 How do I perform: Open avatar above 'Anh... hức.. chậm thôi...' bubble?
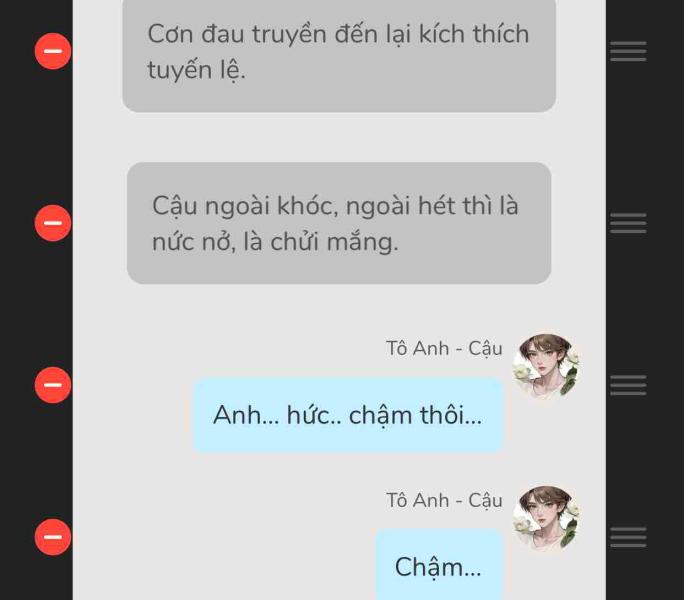coord(546,365)
